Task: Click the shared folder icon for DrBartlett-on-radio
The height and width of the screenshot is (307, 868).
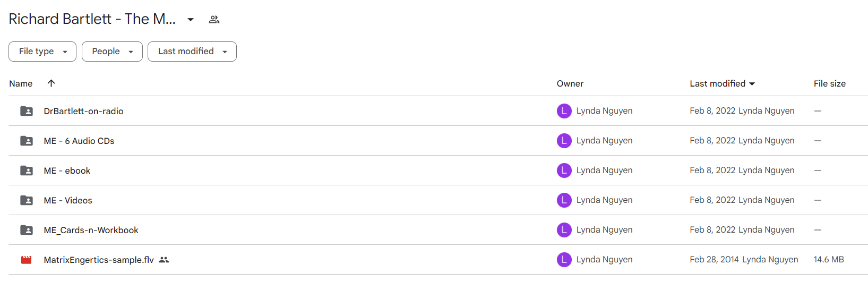Action: [26, 111]
